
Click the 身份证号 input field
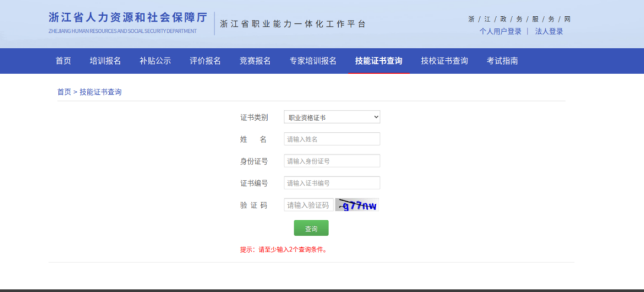[332, 161]
